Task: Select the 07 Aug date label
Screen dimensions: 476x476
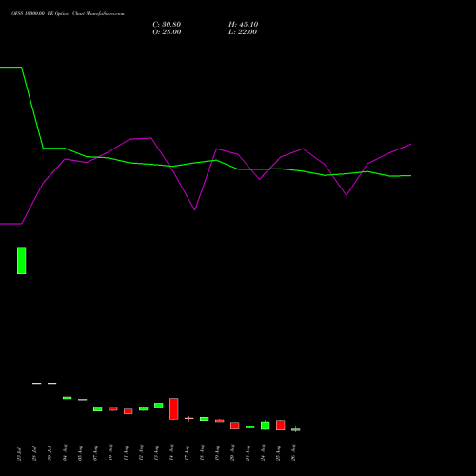Action: pos(95,453)
